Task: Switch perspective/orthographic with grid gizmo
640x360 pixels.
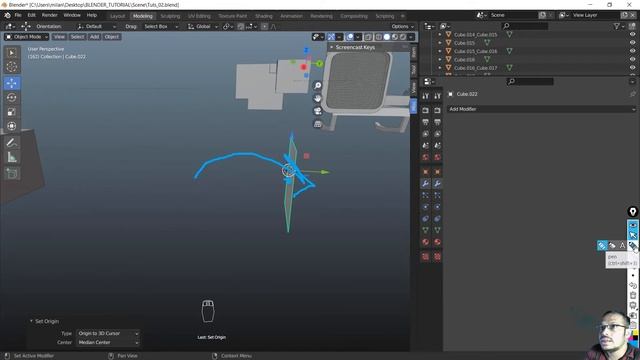Action: point(318,124)
